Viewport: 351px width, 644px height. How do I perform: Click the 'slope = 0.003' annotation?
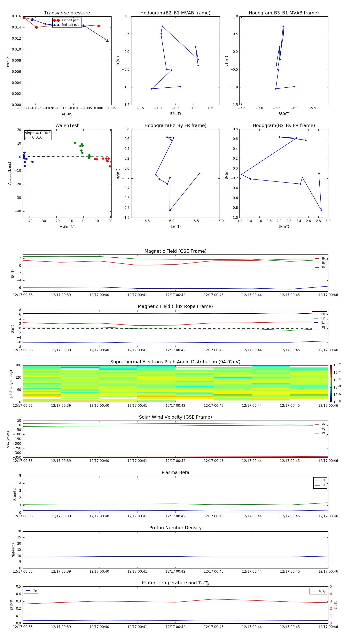37,133
